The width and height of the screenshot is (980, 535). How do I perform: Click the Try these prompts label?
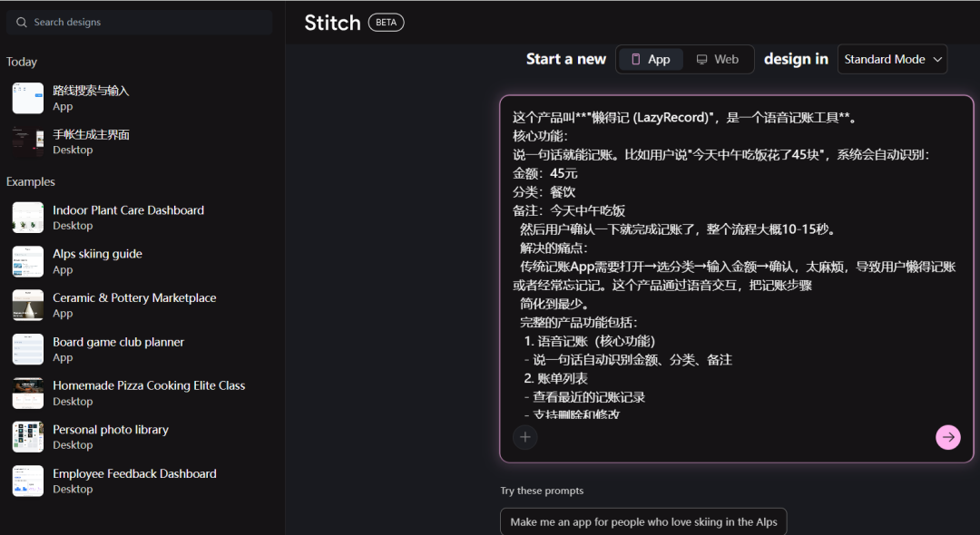[542, 491]
